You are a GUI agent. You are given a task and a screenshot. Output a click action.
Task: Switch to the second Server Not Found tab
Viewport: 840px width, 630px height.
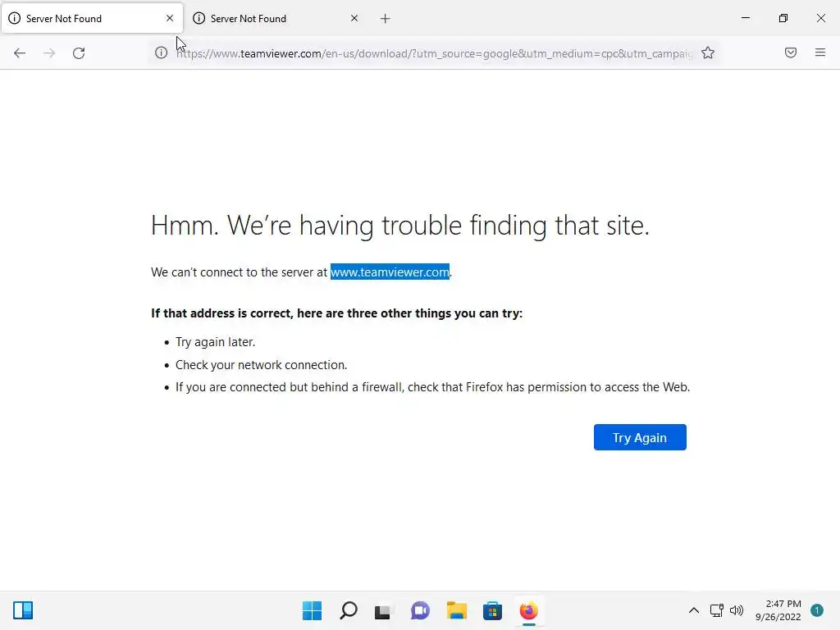pos(276,18)
